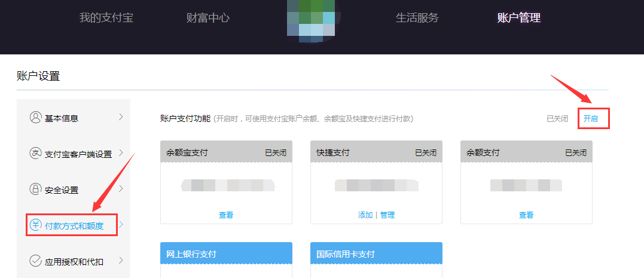The image size is (644, 278).
Task: Expand the 基本信息 chevron arrow
Action: (x=121, y=117)
